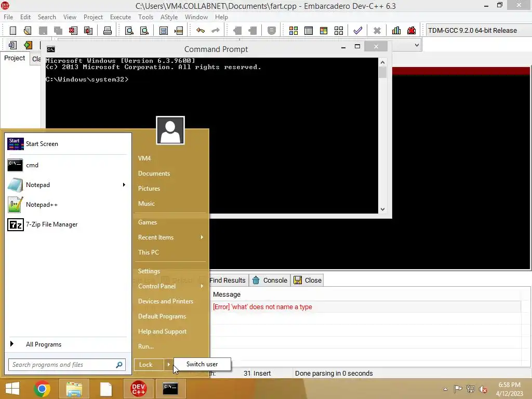Viewport: 532px width, 399px height.
Task: Click the Replace magnifier icon
Action: point(144,31)
